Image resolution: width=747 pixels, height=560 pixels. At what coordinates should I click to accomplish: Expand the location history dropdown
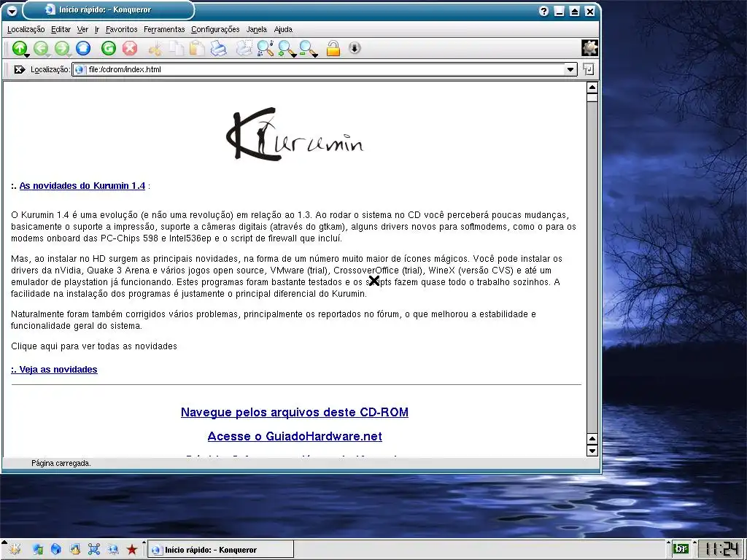tap(570, 69)
